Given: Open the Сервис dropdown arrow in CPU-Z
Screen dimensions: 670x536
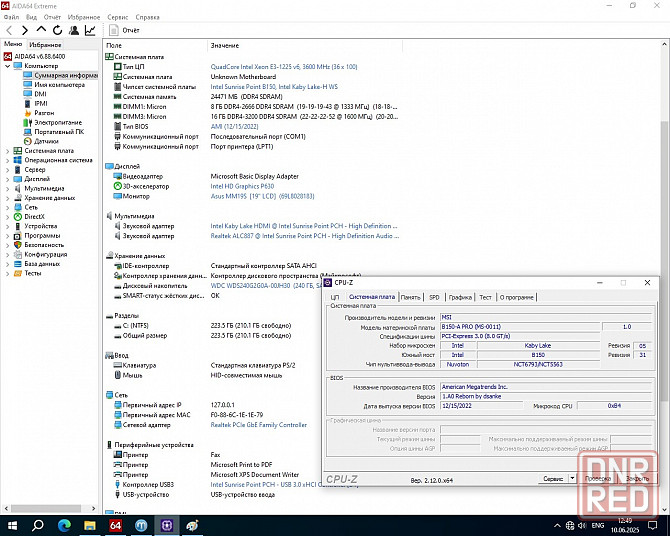Looking at the screenshot, I should (x=572, y=479).
